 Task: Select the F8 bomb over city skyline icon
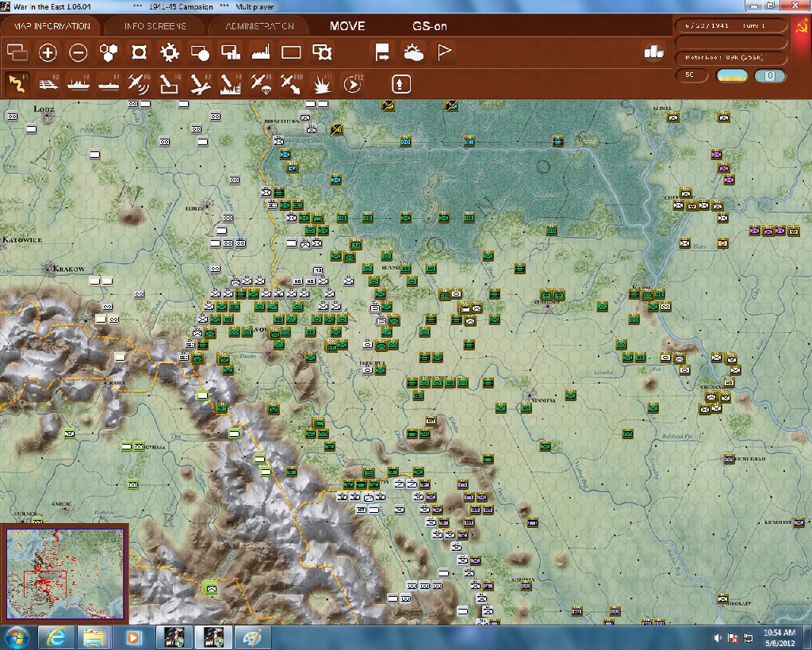[231, 84]
